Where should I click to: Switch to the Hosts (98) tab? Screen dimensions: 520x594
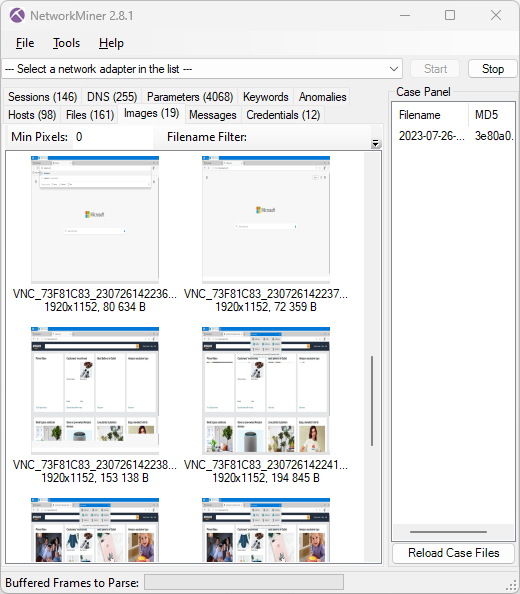click(32, 115)
